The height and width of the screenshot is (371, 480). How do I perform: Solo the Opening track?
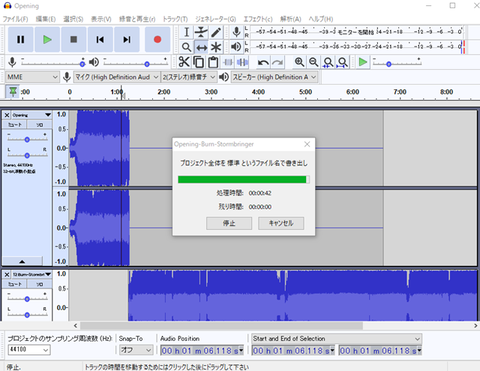pos(40,125)
